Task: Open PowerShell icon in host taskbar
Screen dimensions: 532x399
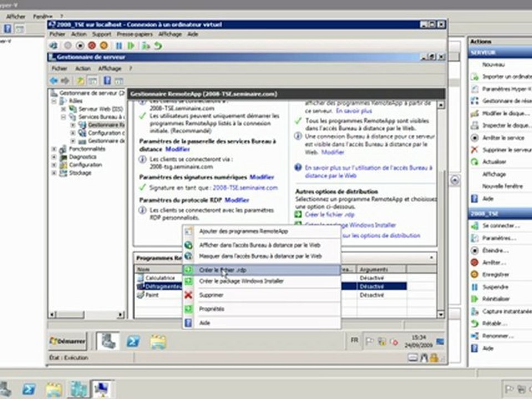Action: pos(29,389)
